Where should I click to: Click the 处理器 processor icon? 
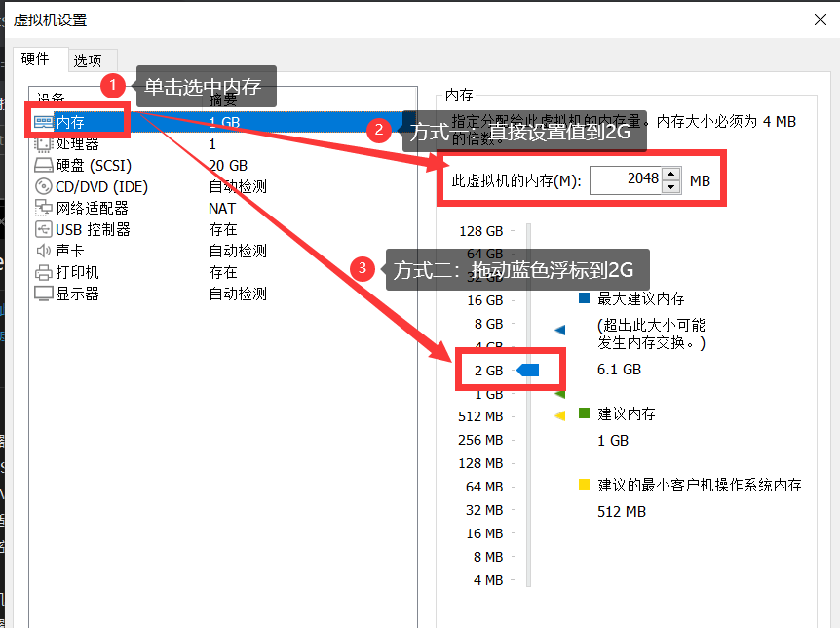[x=44, y=143]
